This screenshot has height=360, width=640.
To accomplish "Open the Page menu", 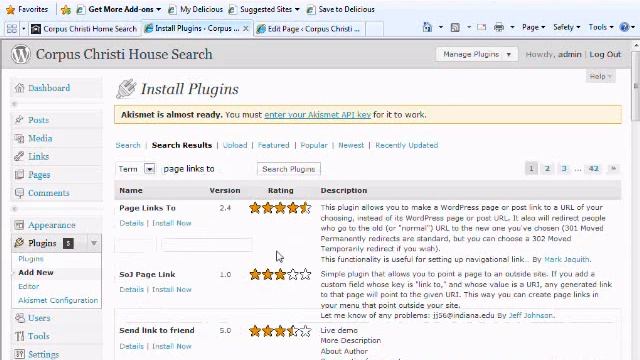I will (533, 27).
